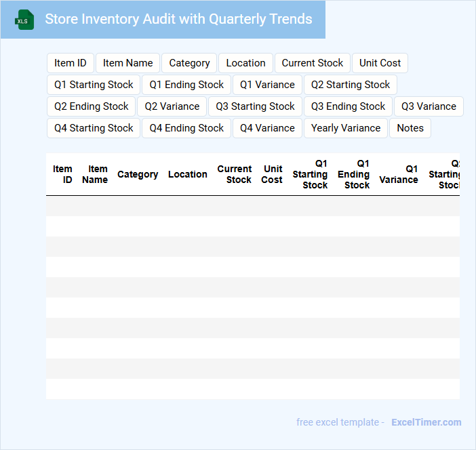Choose the Q2 Ending Stock tag

(92, 106)
